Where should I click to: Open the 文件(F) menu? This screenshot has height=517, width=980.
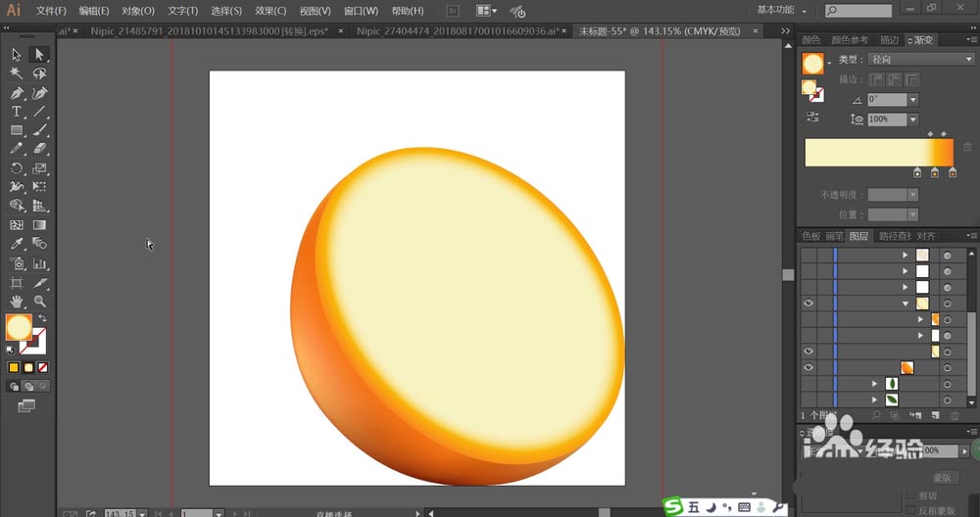click(51, 11)
